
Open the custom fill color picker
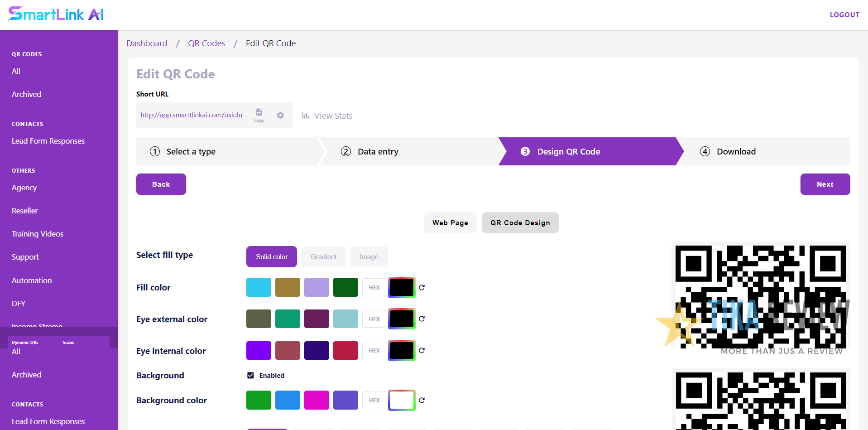[x=401, y=287]
